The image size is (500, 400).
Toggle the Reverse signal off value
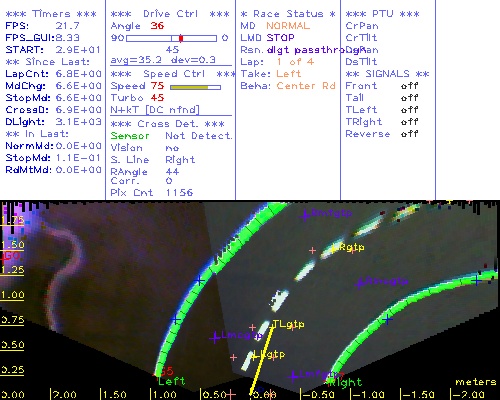click(410, 134)
